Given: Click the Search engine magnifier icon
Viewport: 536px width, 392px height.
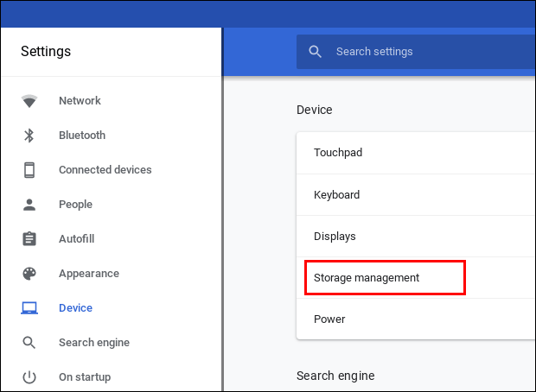Looking at the screenshot, I should pos(29,343).
